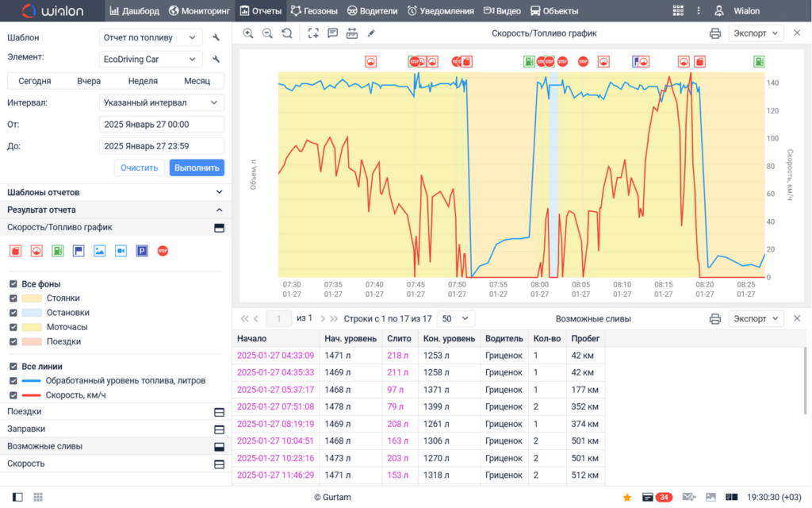Uncheck the Стоянки background checkbox
812x508 pixels.
coord(13,298)
